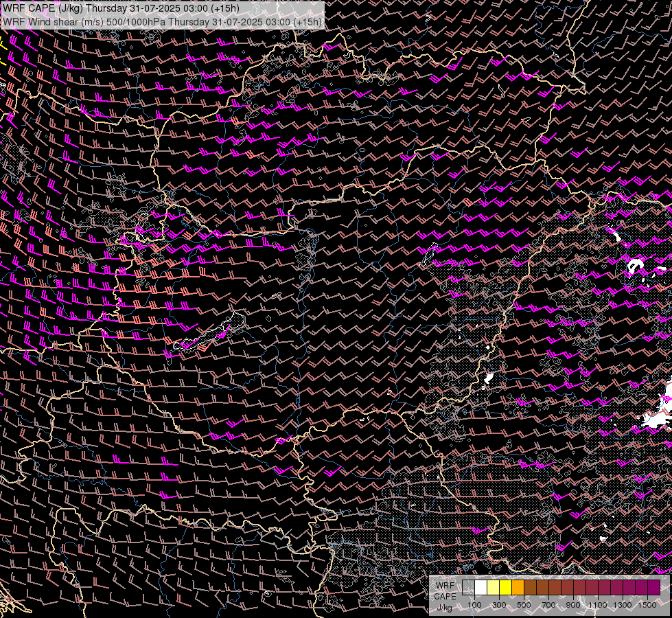Click the legend value 1300
The image size is (672, 618).
623,605
